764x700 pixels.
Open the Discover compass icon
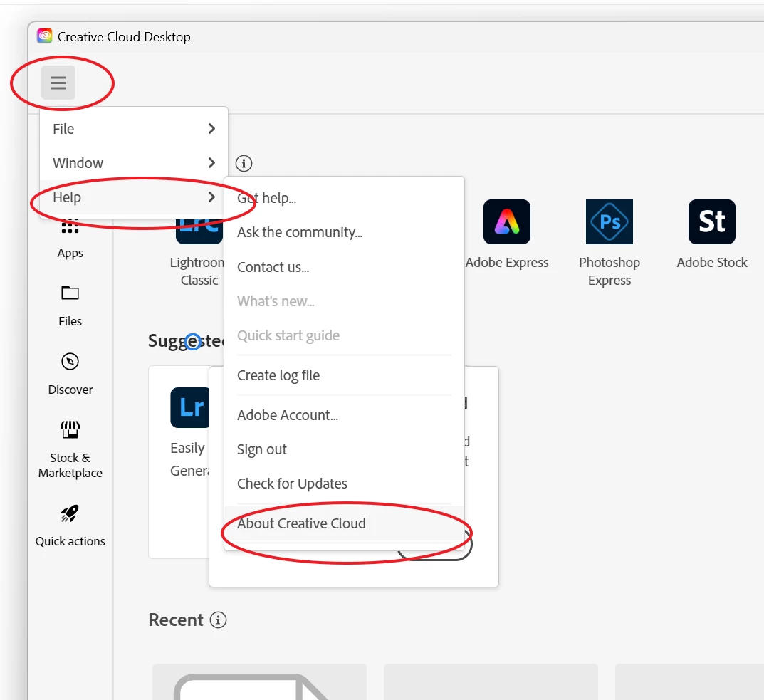(x=70, y=362)
